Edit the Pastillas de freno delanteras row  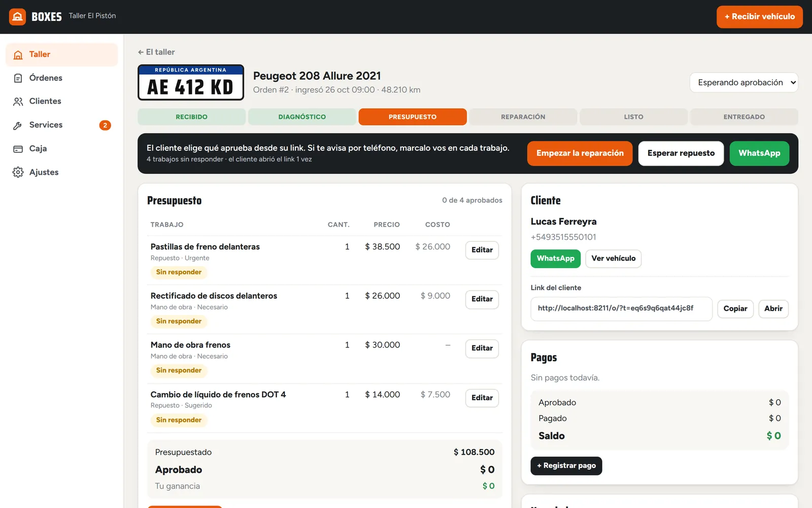[482, 250]
